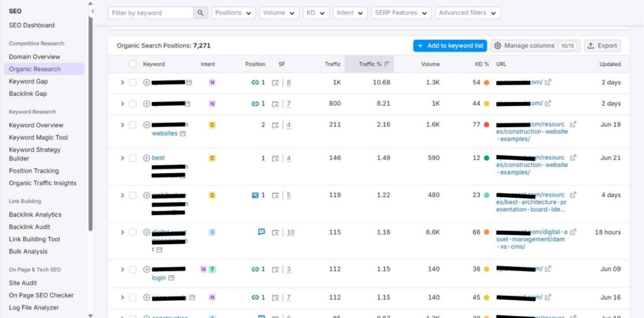Check the box for the Jun 16 row
644x318 pixels.
[133, 297]
